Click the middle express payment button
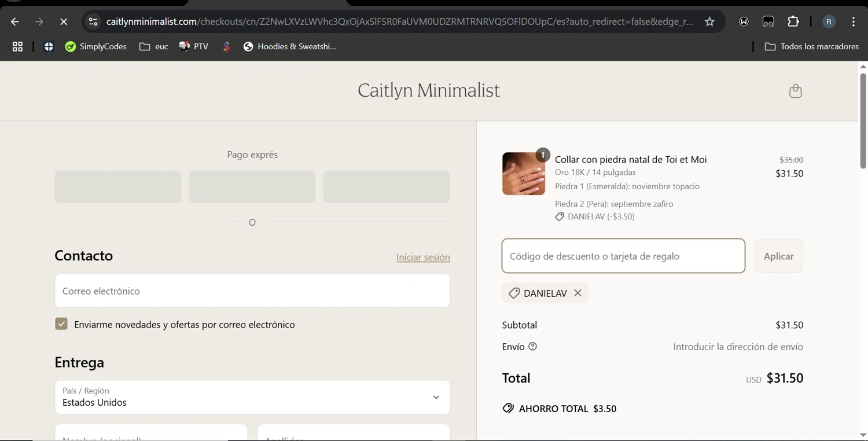The width and height of the screenshot is (868, 441). [x=252, y=186]
